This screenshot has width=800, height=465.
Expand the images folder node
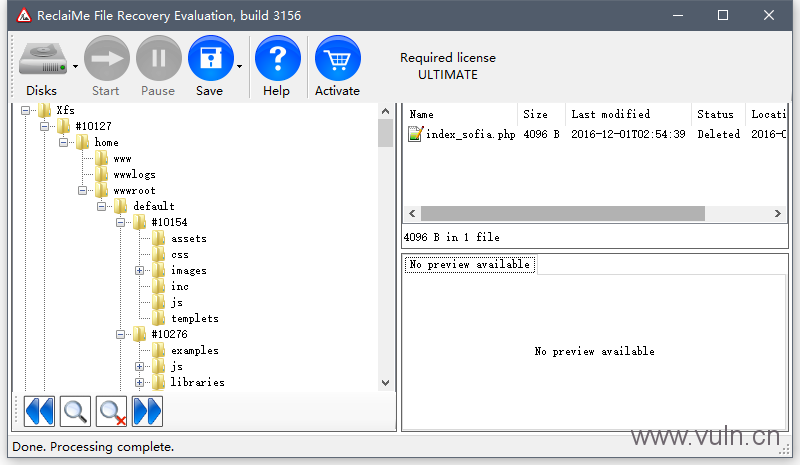tap(139, 271)
